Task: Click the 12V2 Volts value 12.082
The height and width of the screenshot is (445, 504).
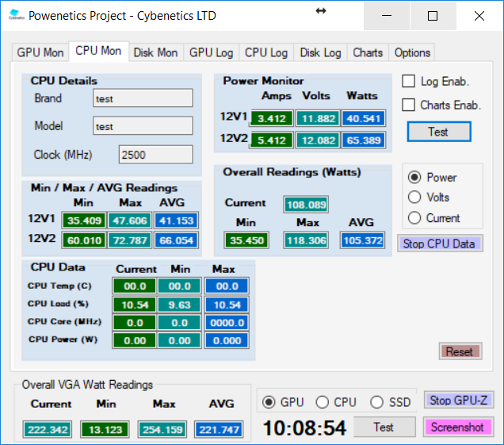Action: point(318,140)
